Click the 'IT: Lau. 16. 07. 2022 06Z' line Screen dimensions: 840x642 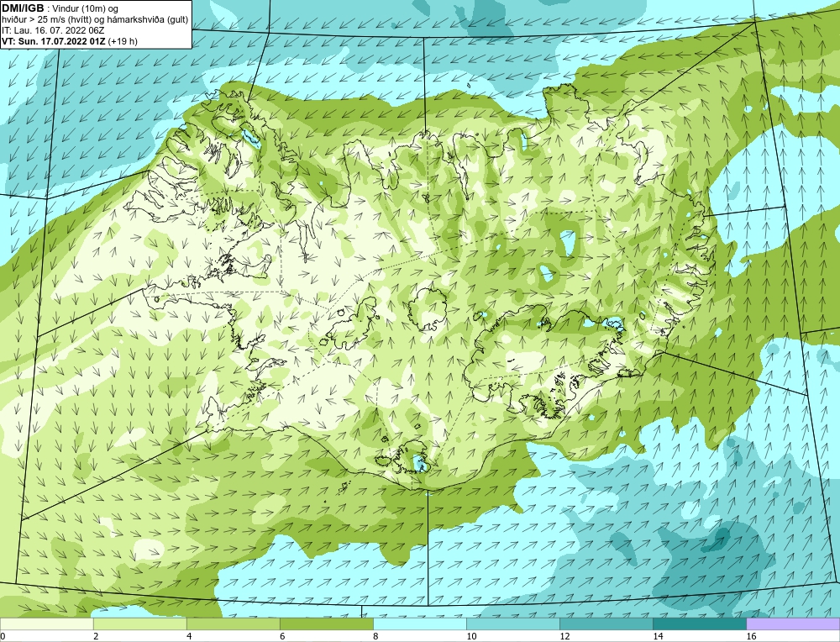point(53,30)
